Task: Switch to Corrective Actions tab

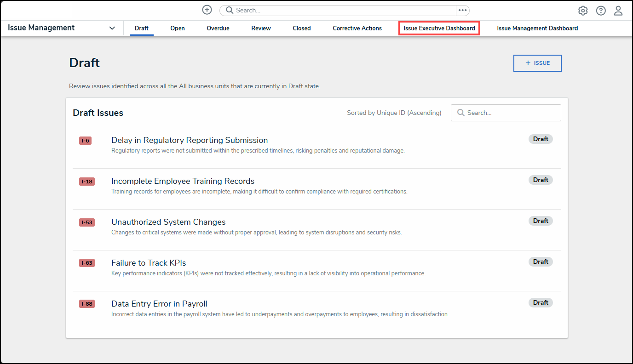Action: click(x=357, y=28)
